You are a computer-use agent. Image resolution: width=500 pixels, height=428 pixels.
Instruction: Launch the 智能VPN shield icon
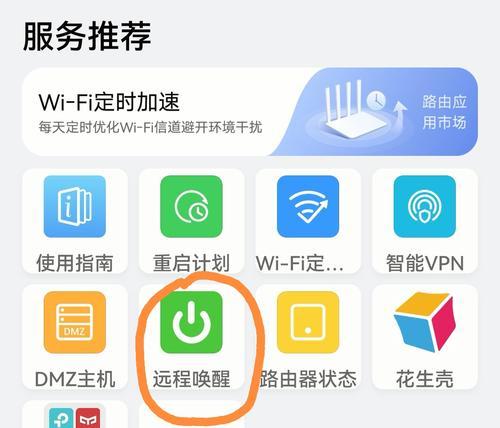click(425, 206)
